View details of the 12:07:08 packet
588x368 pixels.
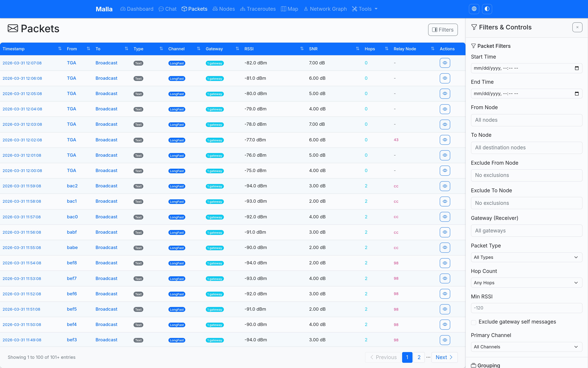coord(445,63)
